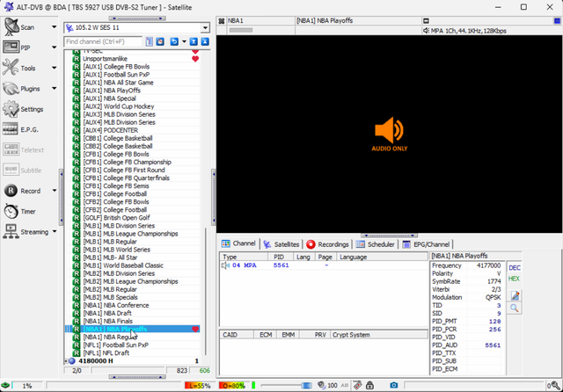Adjust the volume slider in status bar
This screenshot has width=563, height=392.
tap(287, 386)
